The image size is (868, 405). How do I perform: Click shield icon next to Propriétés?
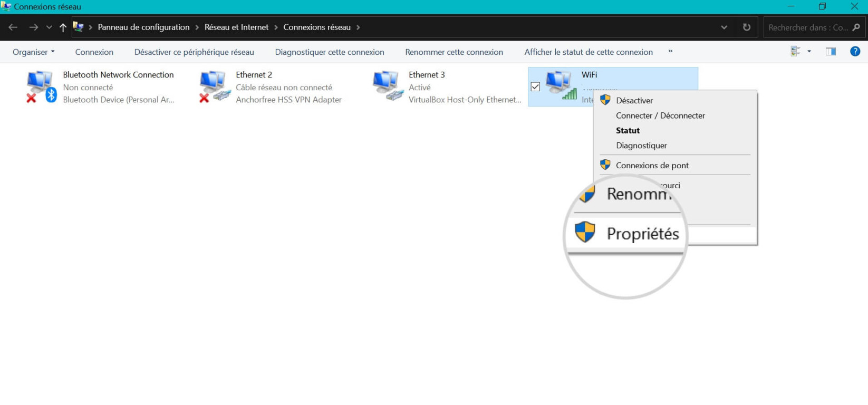[585, 232]
